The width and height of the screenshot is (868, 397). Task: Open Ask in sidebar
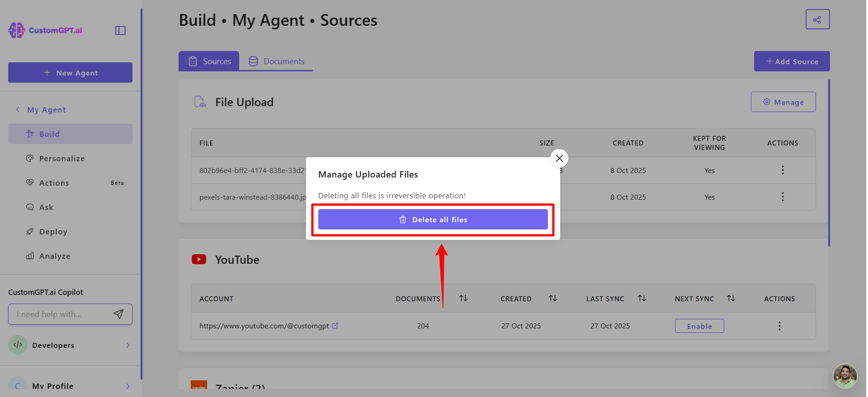point(70,207)
